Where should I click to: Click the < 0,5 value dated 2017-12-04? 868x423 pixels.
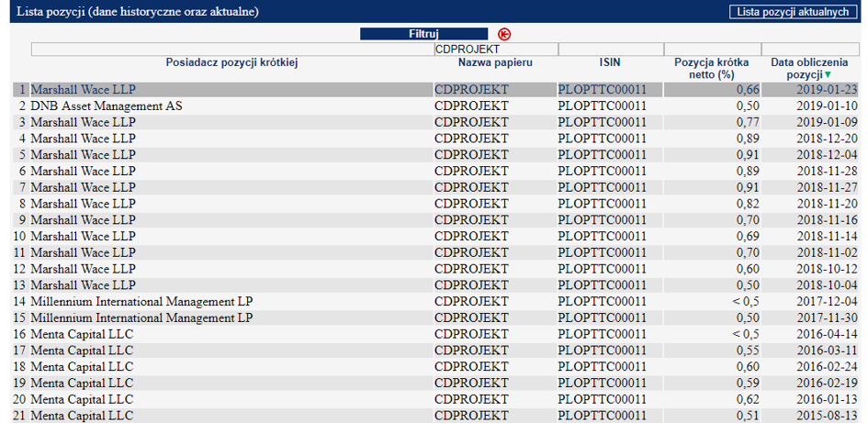pyautogui.click(x=746, y=302)
